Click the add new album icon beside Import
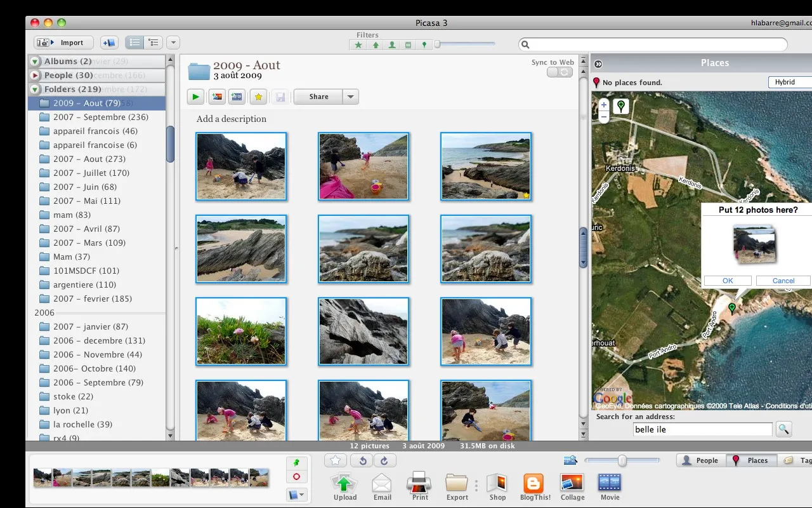The height and width of the screenshot is (508, 812). [108, 43]
